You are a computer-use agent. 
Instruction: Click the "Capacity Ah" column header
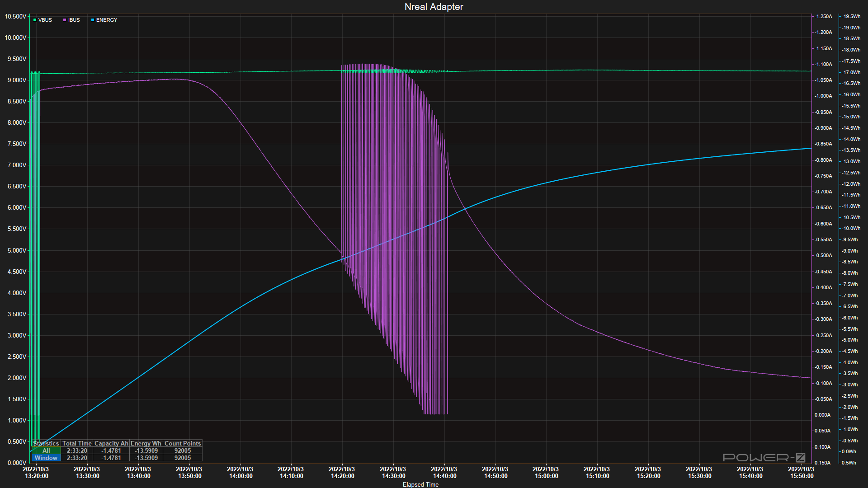(x=111, y=444)
